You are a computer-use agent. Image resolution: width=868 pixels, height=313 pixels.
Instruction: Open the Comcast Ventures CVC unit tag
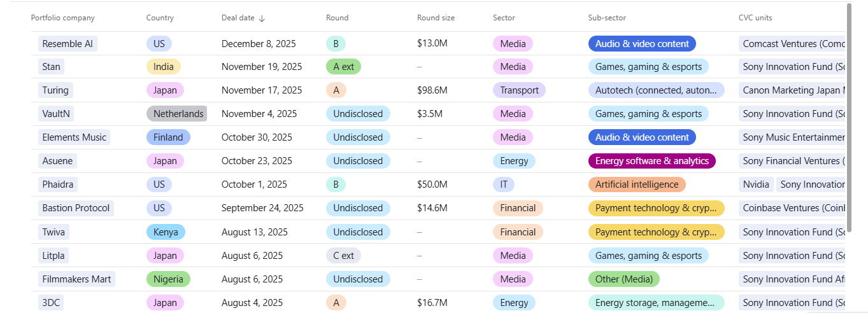(793, 44)
